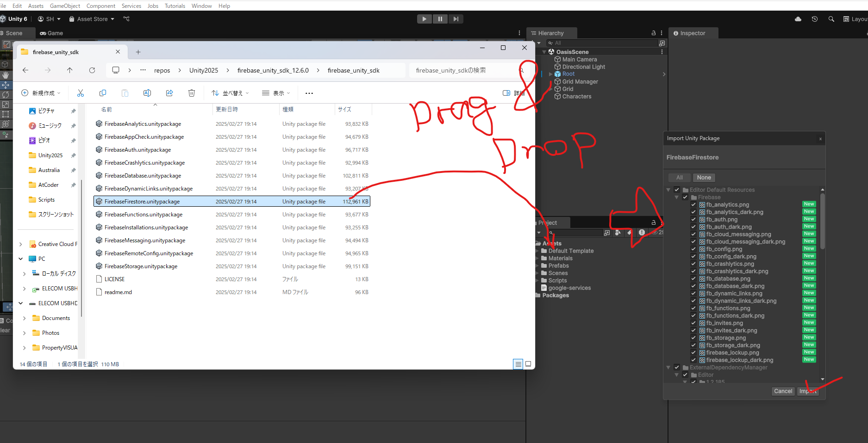Click None to deselect all package items
This screenshot has height=443, width=868.
704,177
